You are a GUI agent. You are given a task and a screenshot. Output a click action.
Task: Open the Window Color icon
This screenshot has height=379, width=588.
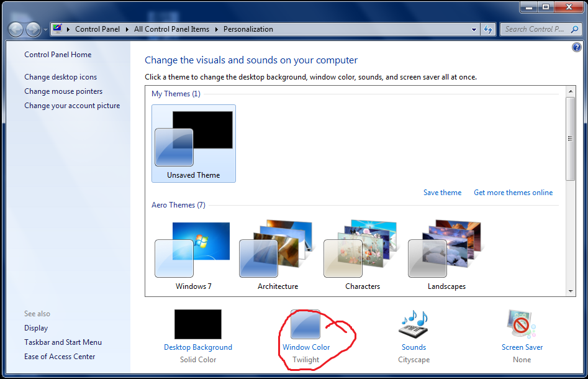pos(305,324)
